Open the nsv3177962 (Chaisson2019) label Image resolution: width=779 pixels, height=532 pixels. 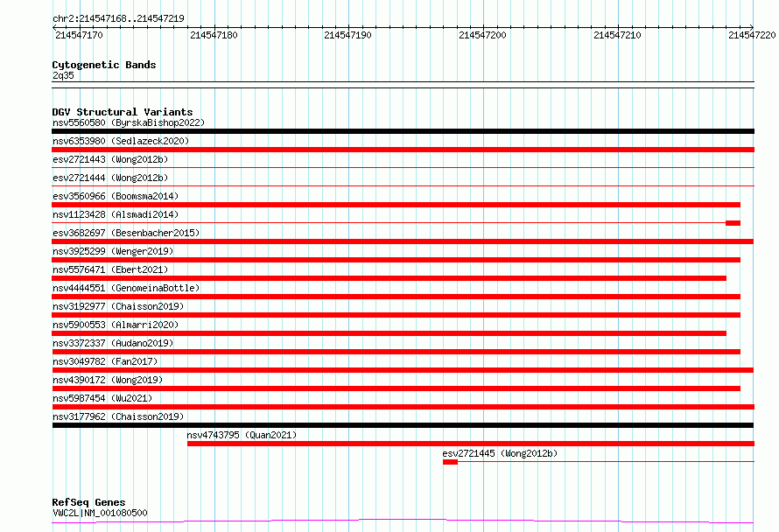[118, 416]
